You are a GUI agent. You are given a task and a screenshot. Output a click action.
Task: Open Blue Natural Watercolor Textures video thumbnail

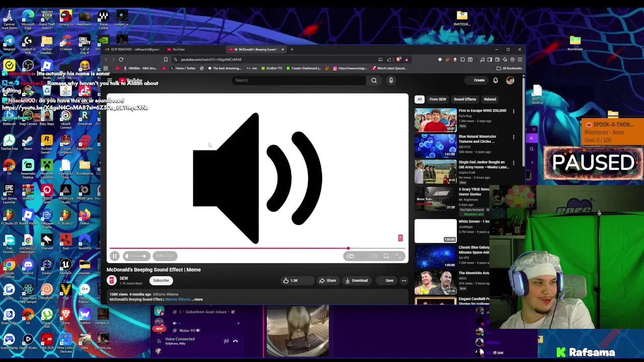[x=435, y=146]
